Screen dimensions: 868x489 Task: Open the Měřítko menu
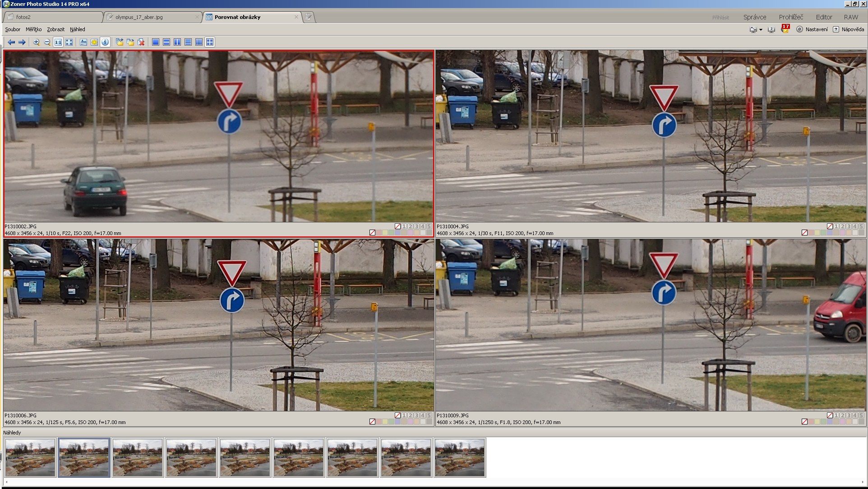[33, 29]
